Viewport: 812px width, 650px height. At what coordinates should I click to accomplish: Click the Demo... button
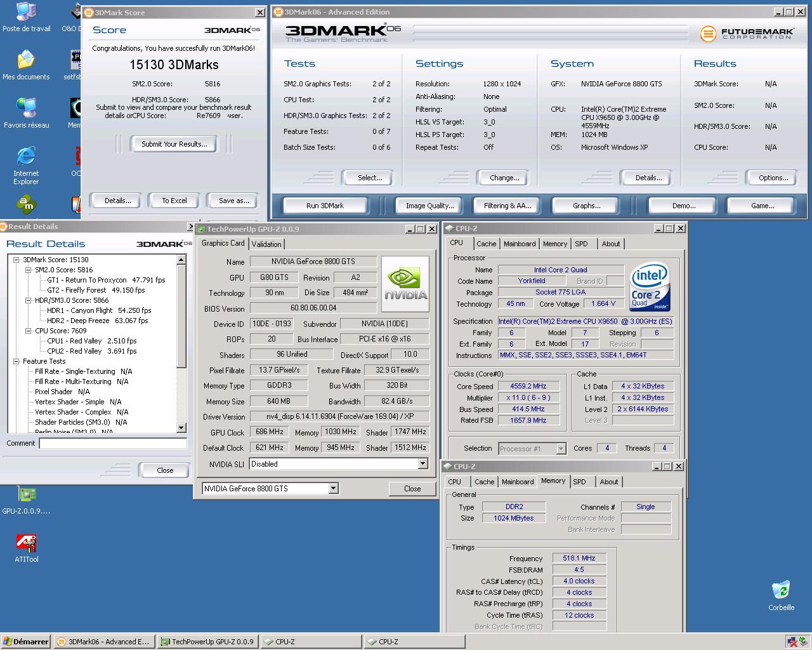pos(684,206)
